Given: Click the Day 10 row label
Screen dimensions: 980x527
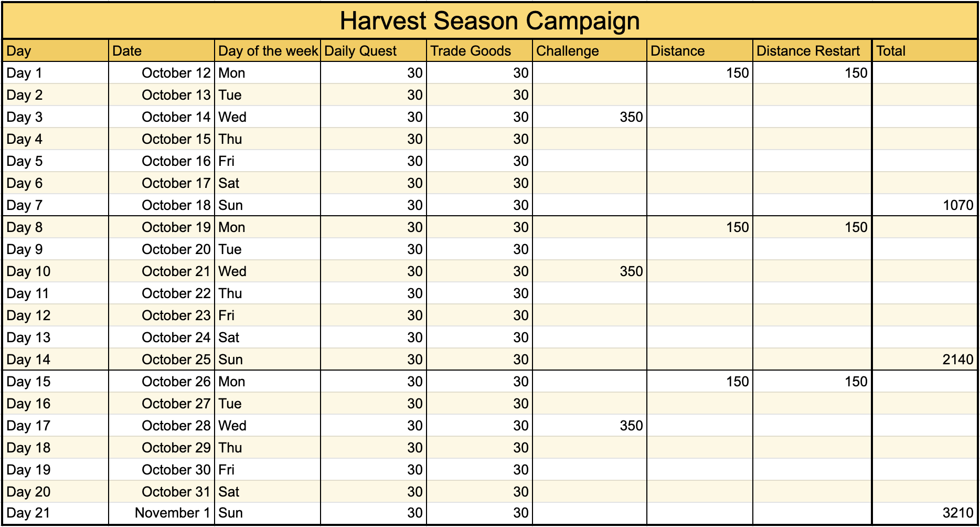Looking at the screenshot, I should [56, 271].
